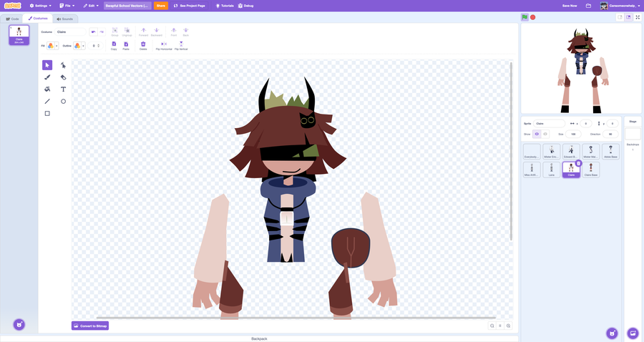
Task: Select the Eraser tool
Action: 63,77
